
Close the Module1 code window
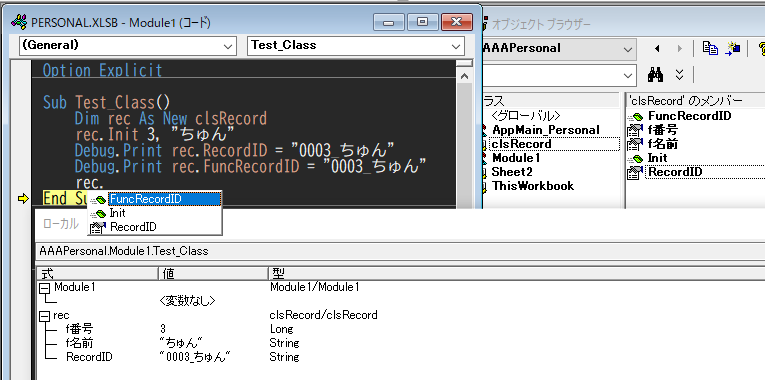tap(457, 21)
